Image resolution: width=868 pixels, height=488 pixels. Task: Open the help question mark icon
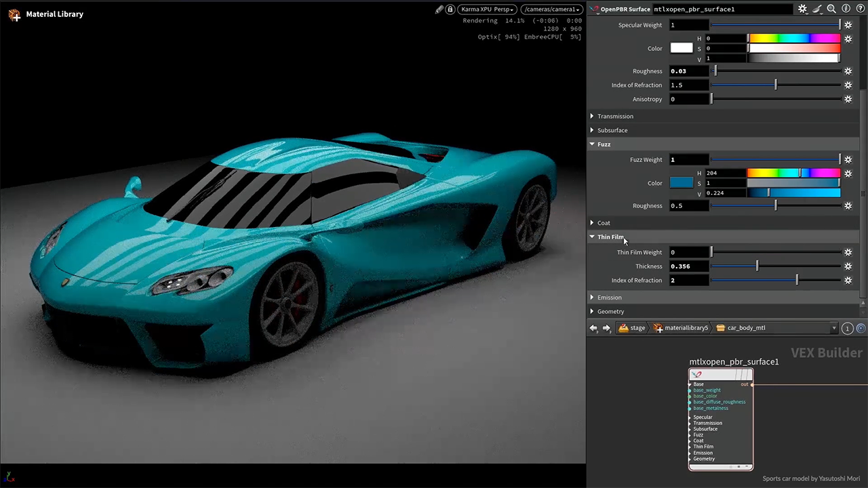(859, 9)
